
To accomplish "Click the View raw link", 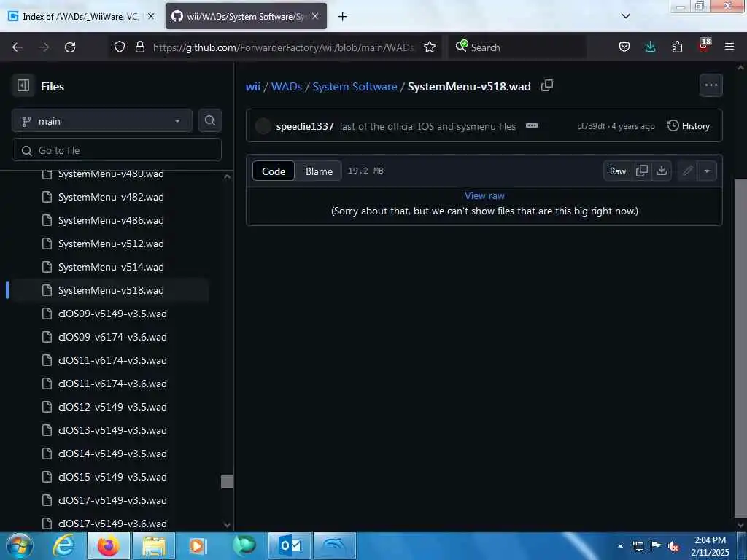I will [x=484, y=195].
